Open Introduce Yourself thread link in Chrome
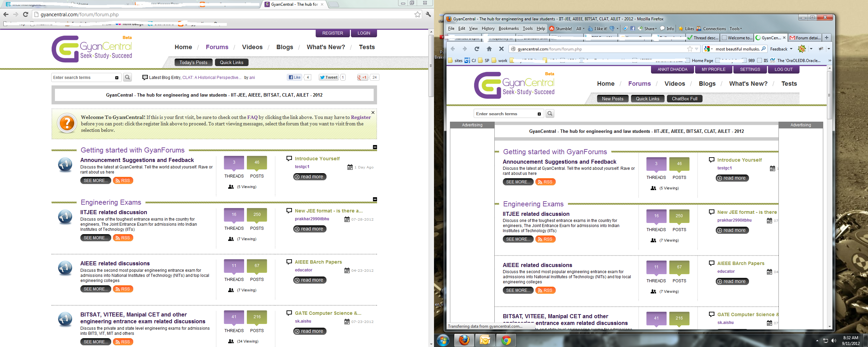 click(x=317, y=159)
